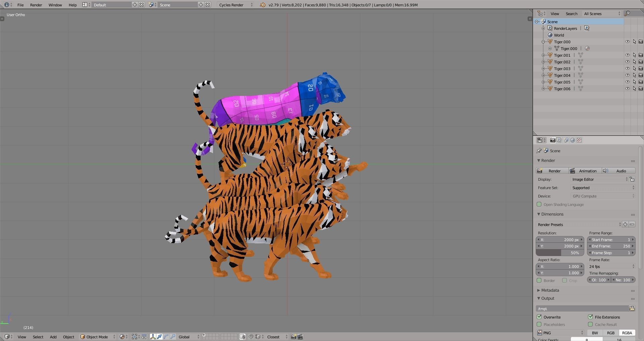644x341 pixels.
Task: Open the Cycles Render engine dropdown
Action: 236,5
